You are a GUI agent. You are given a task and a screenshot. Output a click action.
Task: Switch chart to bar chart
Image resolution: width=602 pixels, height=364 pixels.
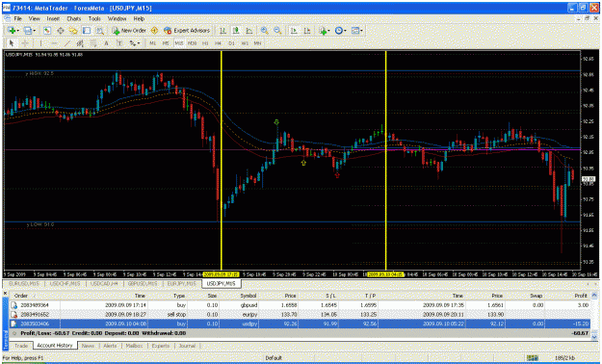222,31
